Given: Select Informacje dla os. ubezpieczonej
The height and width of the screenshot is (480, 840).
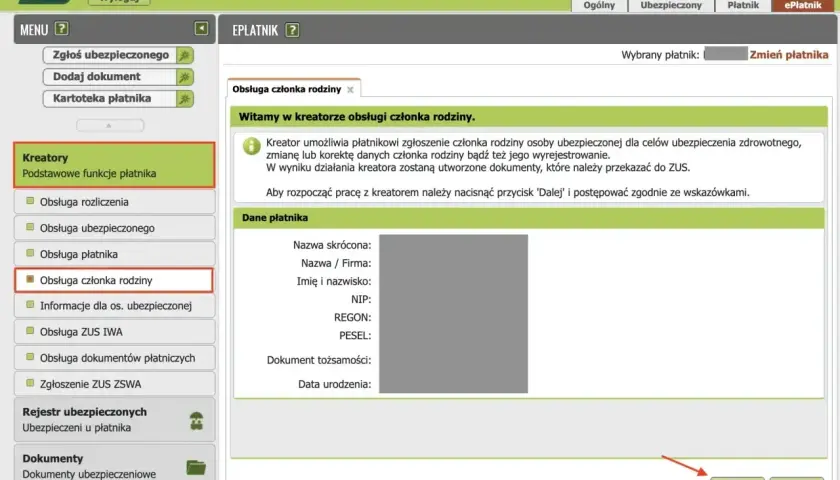Looking at the screenshot, I should tap(115, 306).
